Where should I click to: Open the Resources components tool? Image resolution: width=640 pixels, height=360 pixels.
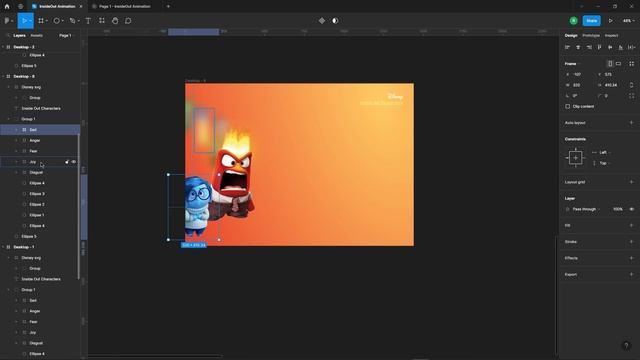(x=102, y=21)
